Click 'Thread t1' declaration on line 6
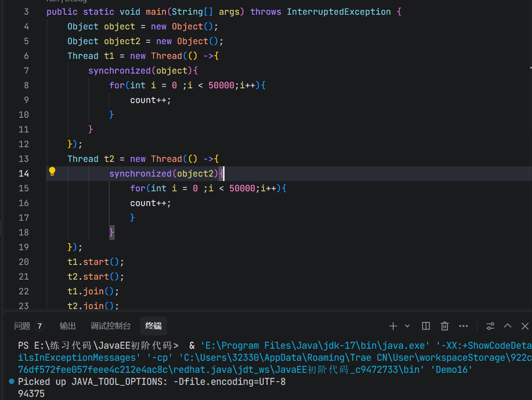 (91, 56)
